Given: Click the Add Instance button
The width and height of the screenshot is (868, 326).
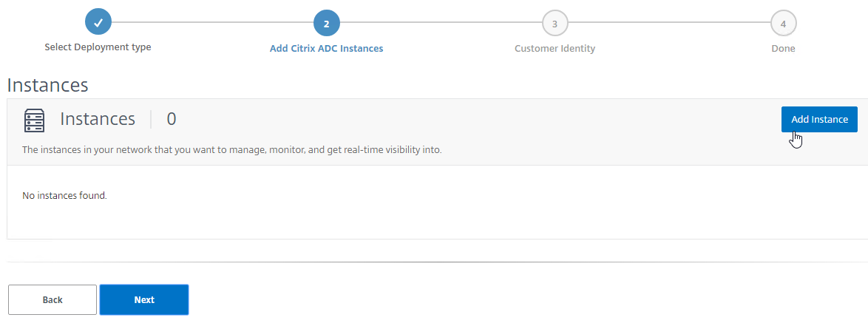Looking at the screenshot, I should [x=819, y=119].
